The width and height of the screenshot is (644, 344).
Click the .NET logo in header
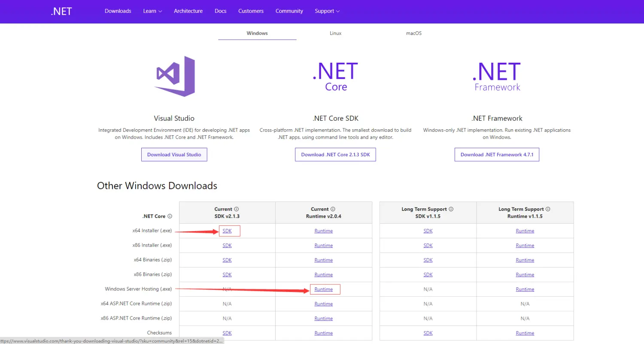click(x=61, y=11)
